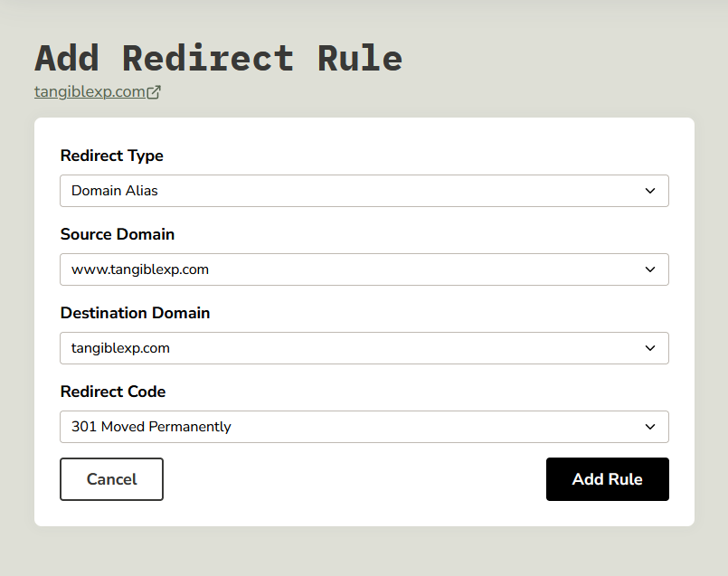The width and height of the screenshot is (728, 576).
Task: Click the chevron arrow in Destination Domain field
Action: pyautogui.click(x=649, y=348)
